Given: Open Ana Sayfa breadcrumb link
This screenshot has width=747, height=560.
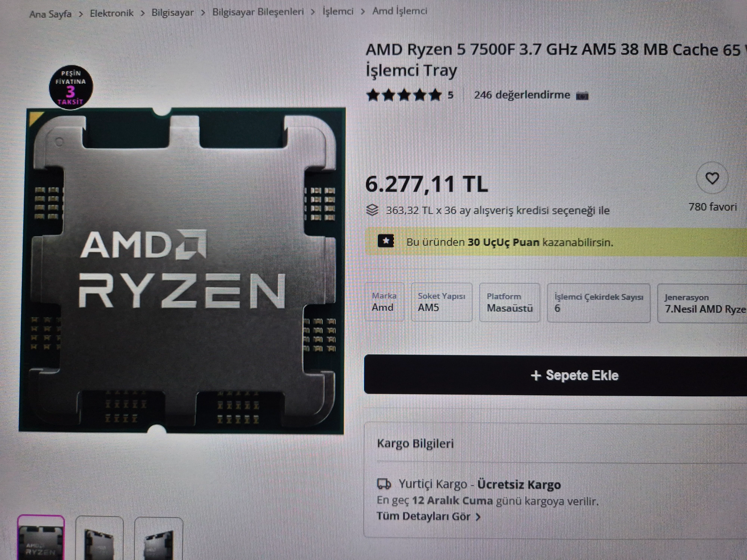Looking at the screenshot, I should 50,14.
